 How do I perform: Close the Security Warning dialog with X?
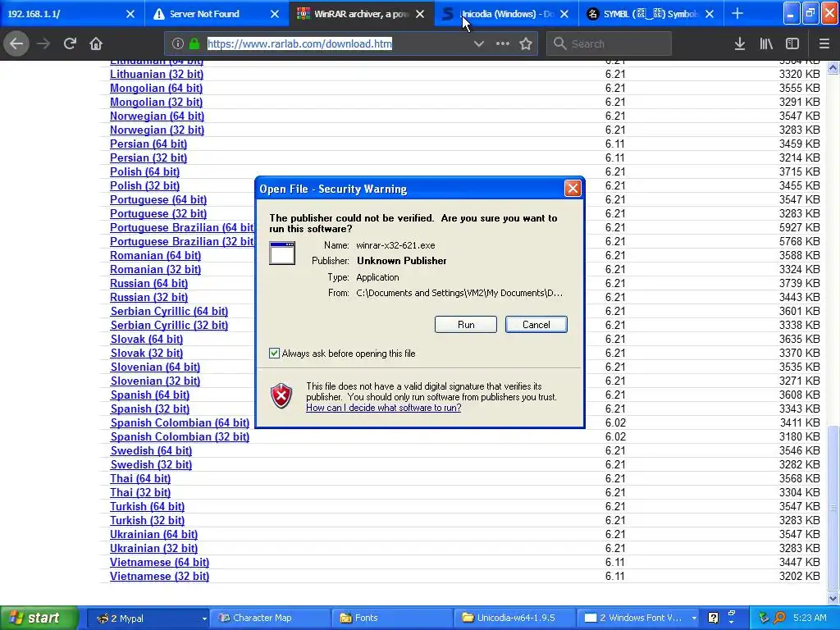[x=573, y=188]
